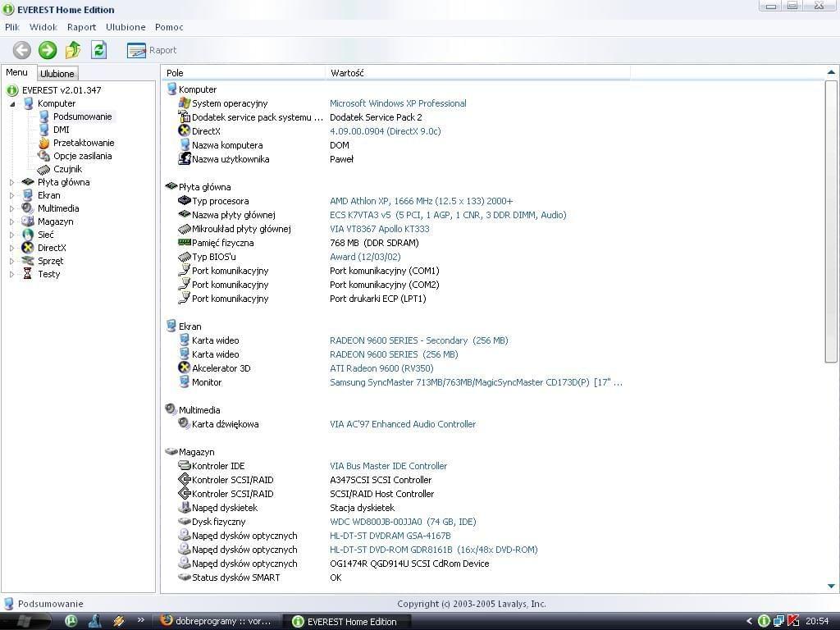Click the Multimedia speaker icon in tree
Screen dimensions: 840x630
(28, 208)
